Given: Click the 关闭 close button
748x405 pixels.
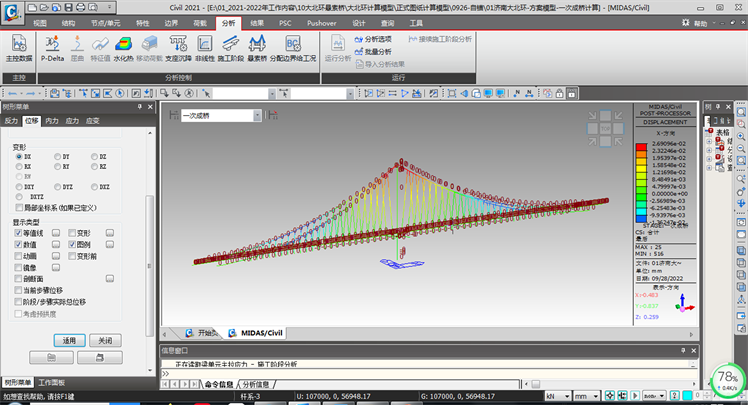Looking at the screenshot, I should (x=105, y=340).
